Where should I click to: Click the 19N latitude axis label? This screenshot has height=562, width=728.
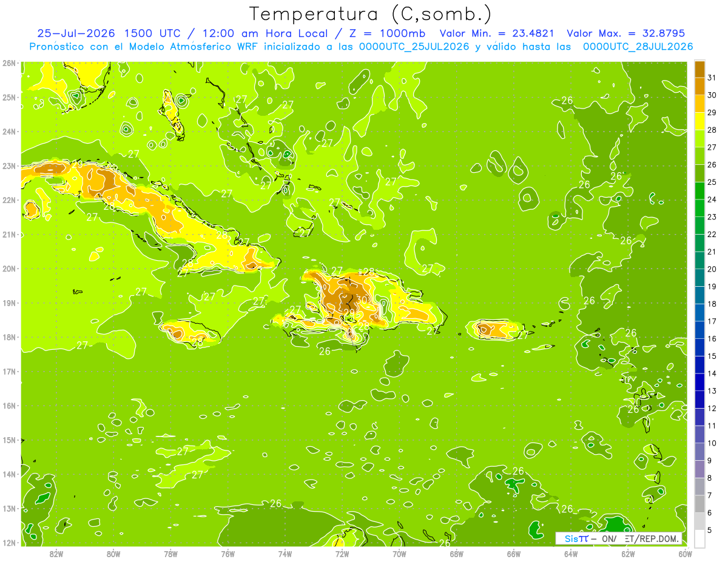(x=9, y=303)
